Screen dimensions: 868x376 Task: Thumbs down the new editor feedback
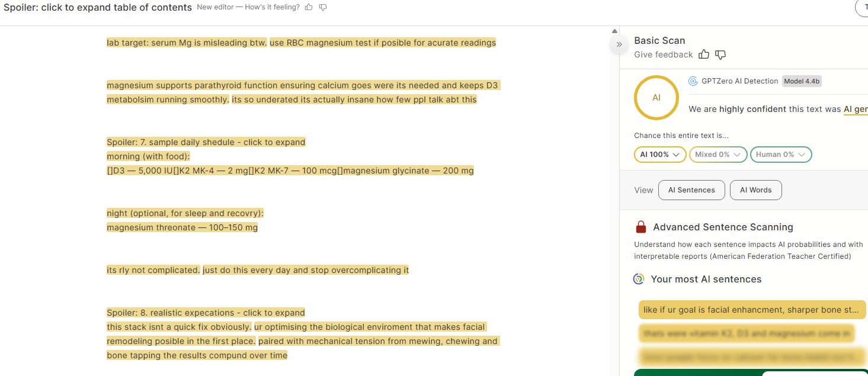323,7
